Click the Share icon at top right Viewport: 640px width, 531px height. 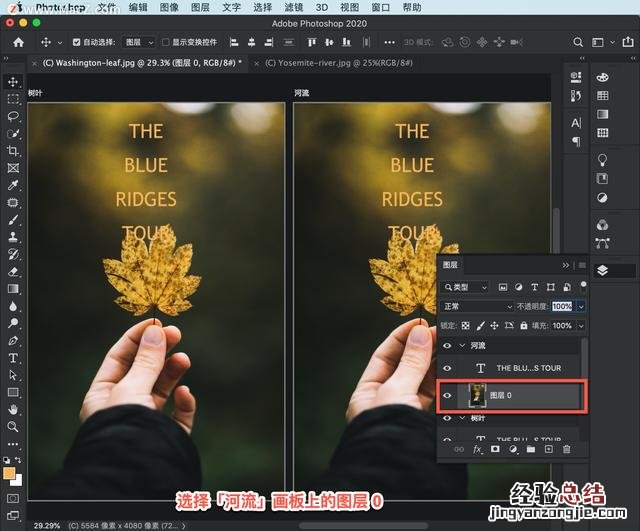pos(627,42)
